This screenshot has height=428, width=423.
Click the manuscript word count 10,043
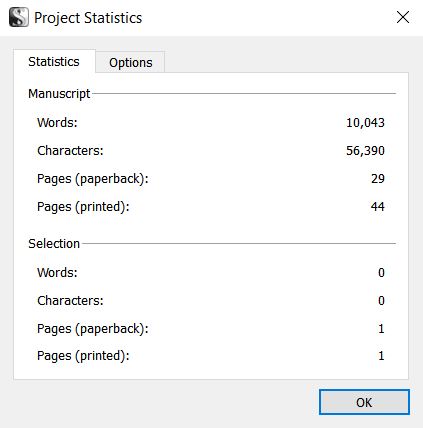pyautogui.click(x=365, y=123)
